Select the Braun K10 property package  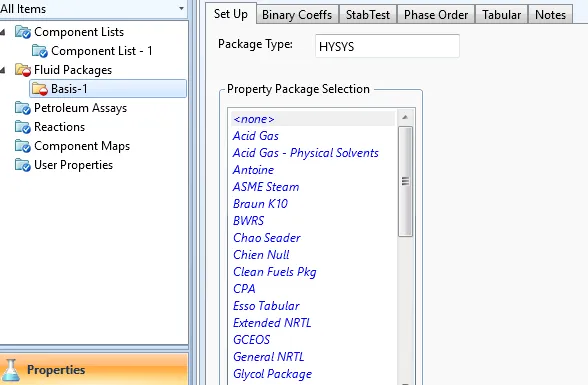pos(260,204)
